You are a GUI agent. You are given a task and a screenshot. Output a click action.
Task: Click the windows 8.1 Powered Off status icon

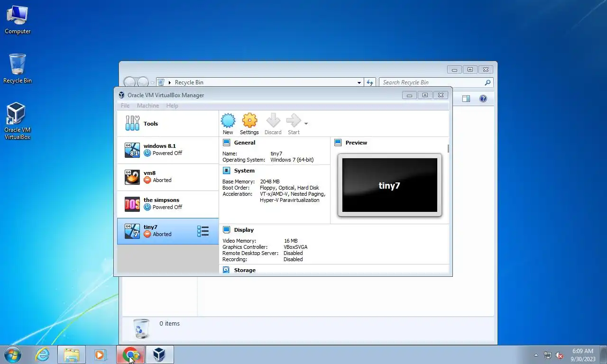147,153
